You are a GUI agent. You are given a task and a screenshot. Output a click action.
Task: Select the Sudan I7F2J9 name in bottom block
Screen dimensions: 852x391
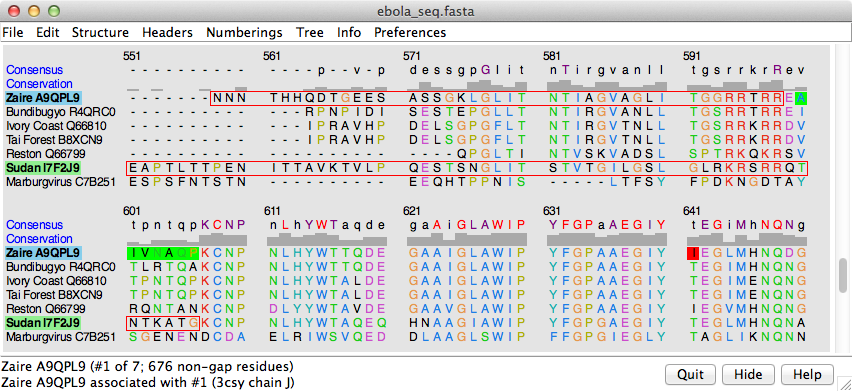click(43, 323)
